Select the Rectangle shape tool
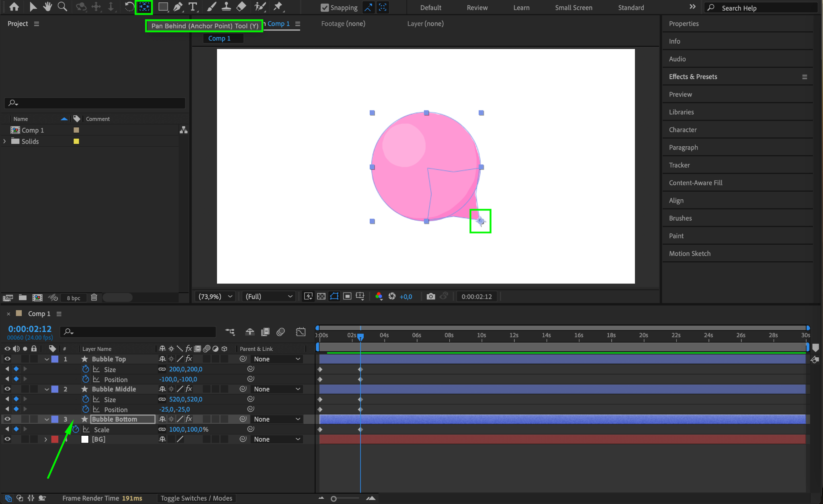 (x=163, y=7)
